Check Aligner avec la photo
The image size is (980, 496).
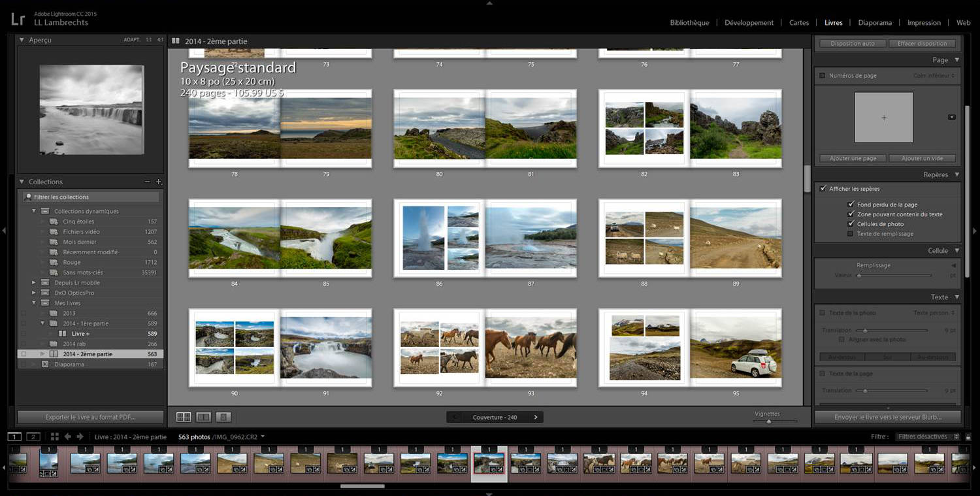click(x=842, y=340)
